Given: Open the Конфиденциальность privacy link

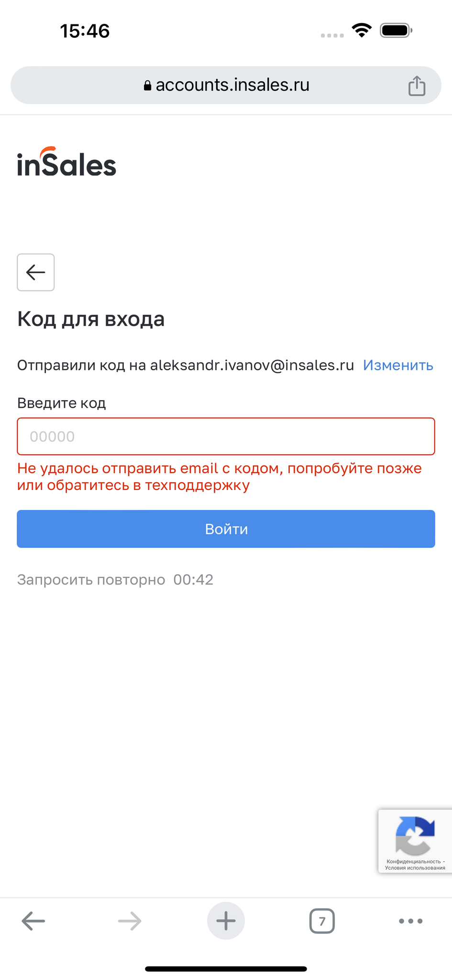Looking at the screenshot, I should [x=413, y=861].
